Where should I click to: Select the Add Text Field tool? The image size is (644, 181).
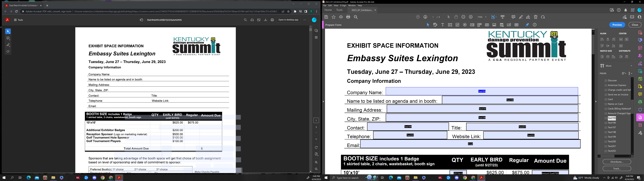(x=450, y=25)
